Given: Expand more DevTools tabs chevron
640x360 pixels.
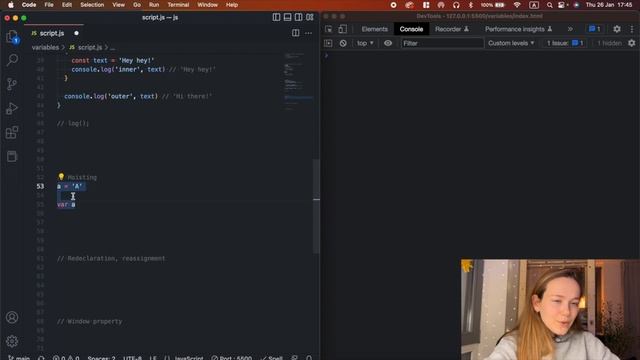Looking at the screenshot, I should click(570, 29).
